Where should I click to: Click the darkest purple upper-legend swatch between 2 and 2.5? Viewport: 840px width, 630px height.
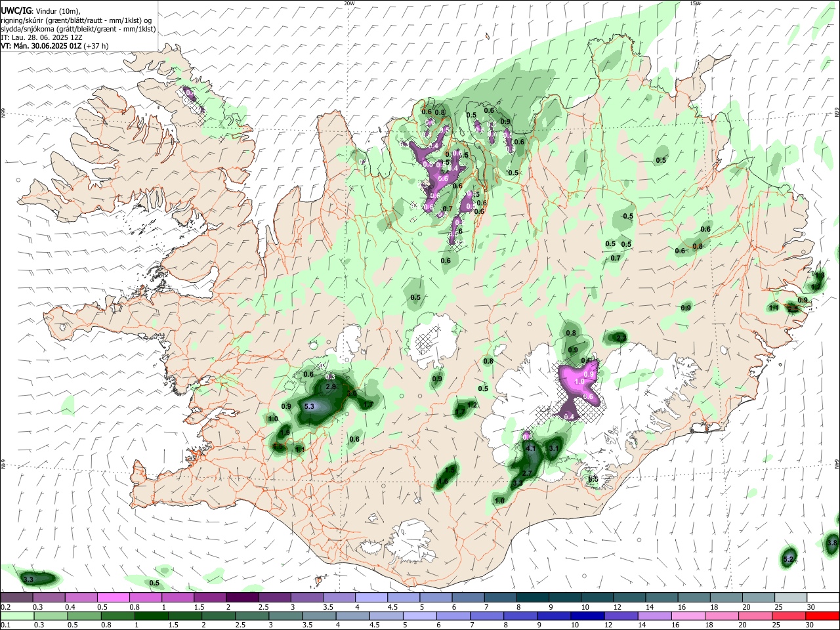tap(242, 597)
